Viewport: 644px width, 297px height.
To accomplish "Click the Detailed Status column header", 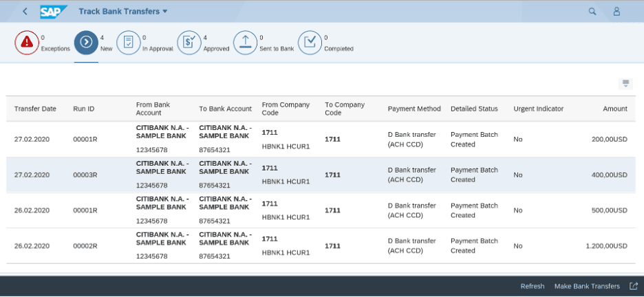I will [x=474, y=109].
